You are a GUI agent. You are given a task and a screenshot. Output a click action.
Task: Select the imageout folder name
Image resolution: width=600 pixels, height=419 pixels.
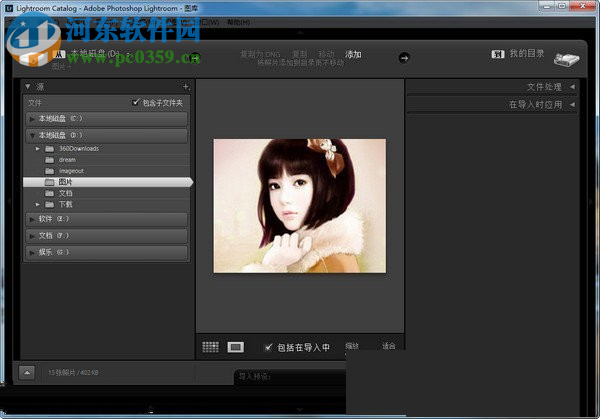tap(71, 171)
